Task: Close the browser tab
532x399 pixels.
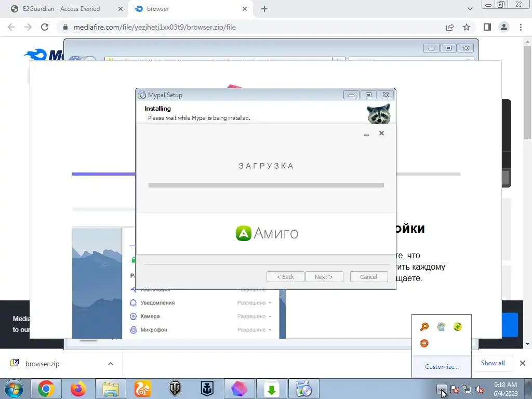Action: (245, 9)
